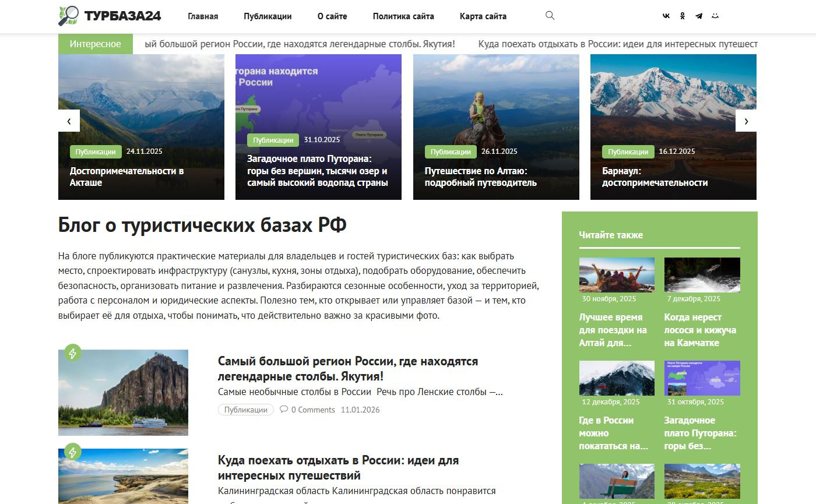Click the green Интересное ticker label

(x=96, y=44)
